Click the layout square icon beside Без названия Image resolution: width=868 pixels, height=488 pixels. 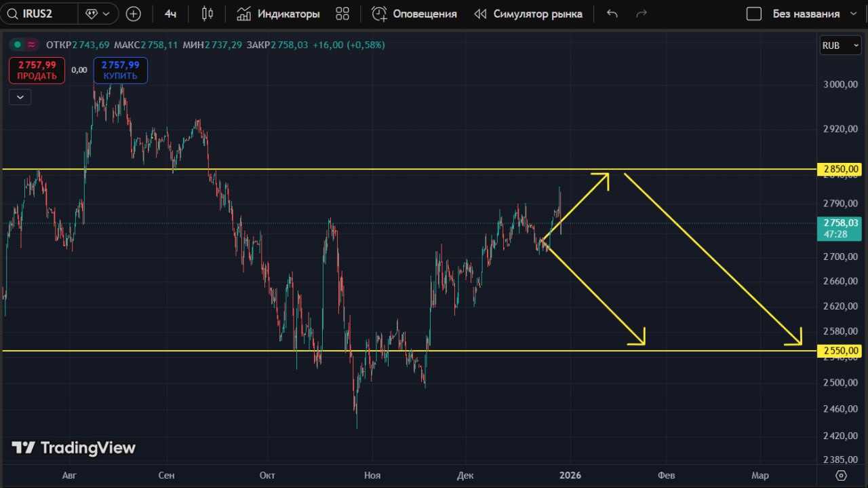[753, 14]
